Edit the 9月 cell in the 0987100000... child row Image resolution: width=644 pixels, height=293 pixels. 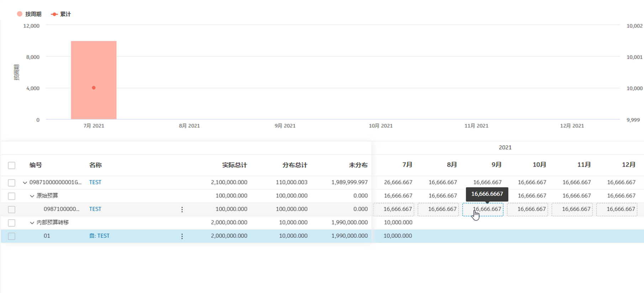click(483, 209)
